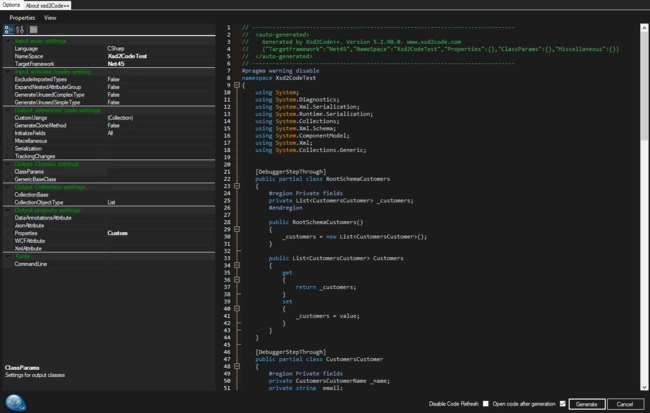Click the List value of CollectionObjectType
This screenshot has width=650, height=413.
(x=112, y=202)
